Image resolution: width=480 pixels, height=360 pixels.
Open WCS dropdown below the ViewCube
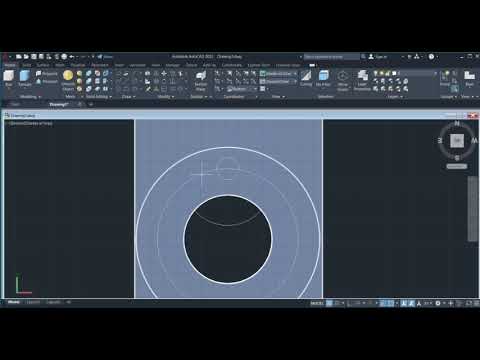456,166
